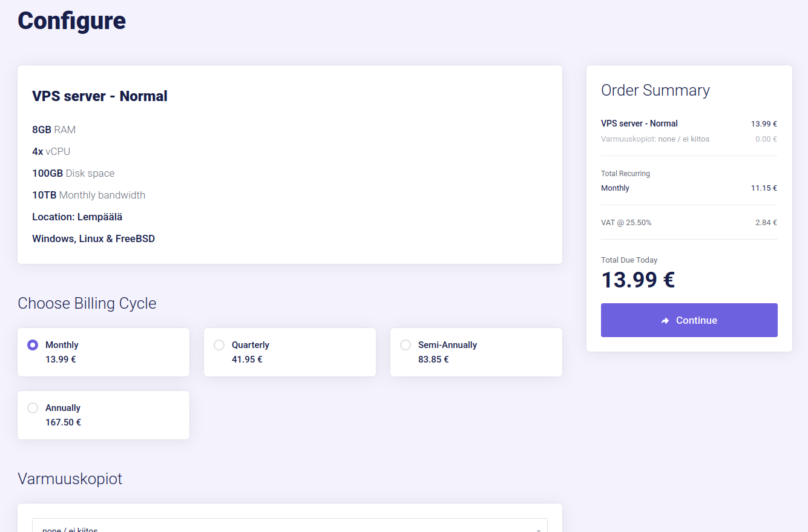Select Semi-Annually billing radio button
Screen dimensions: 808x532
[x=406, y=345]
